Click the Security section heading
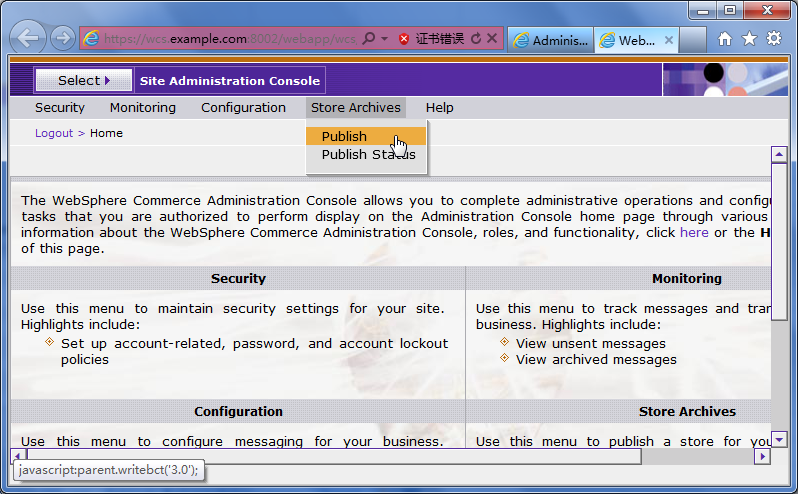This screenshot has width=798, height=494. (x=238, y=279)
